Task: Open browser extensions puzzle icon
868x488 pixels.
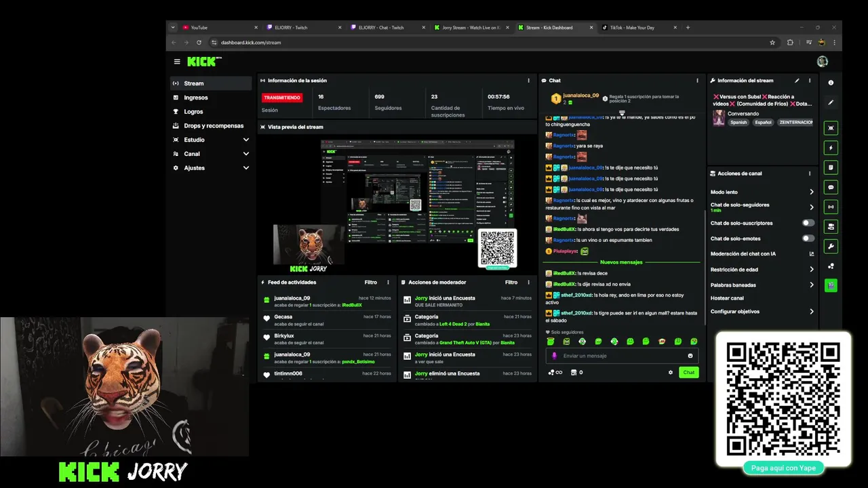Action: pyautogui.click(x=790, y=42)
